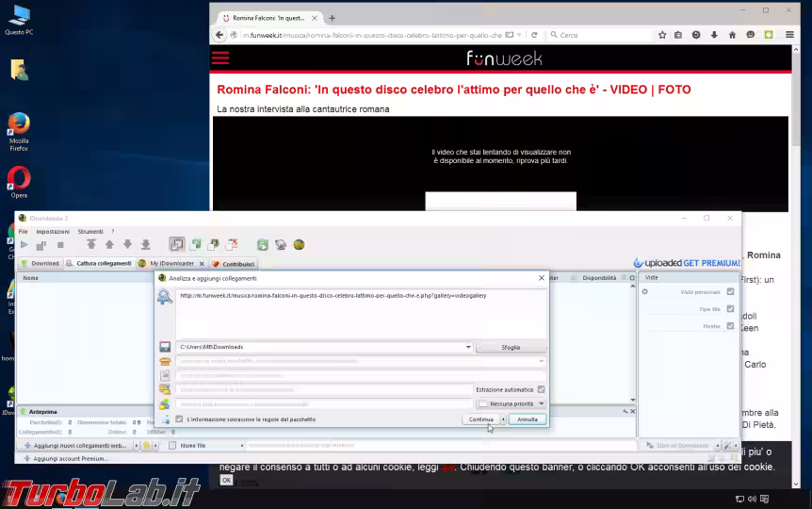Image resolution: width=812 pixels, height=509 pixels.
Task: Expand arrow next to Continua button
Action: pos(503,419)
